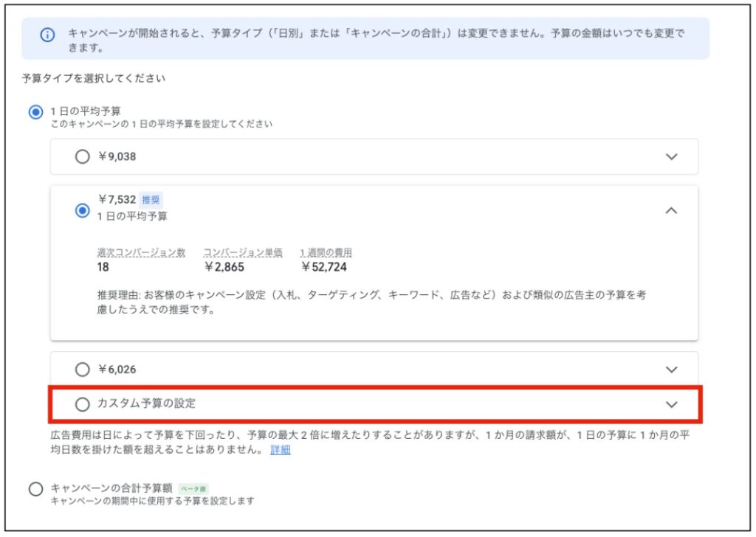756x537 pixels.
Task: Select the キャンペーンの合計予算額 budget type
Action: [35, 489]
